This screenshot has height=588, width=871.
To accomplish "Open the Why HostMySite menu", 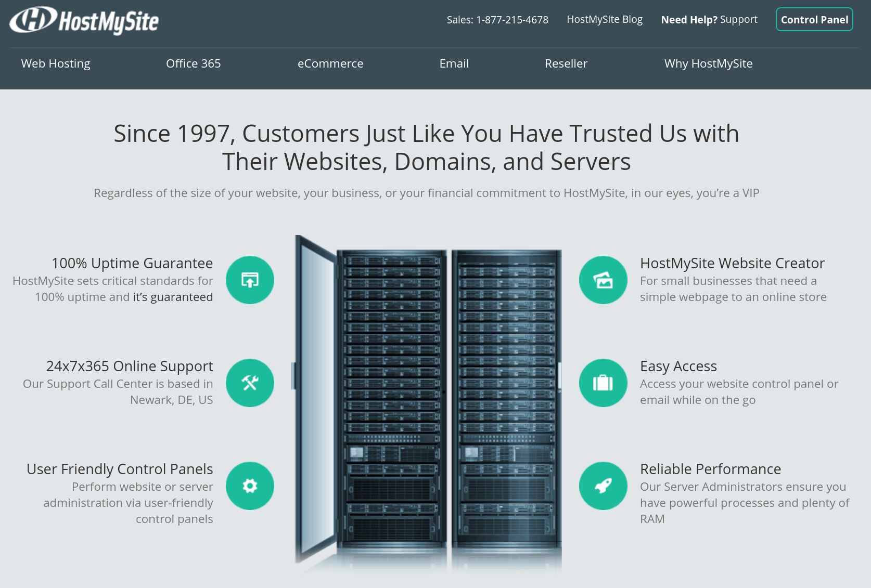I will point(709,63).
